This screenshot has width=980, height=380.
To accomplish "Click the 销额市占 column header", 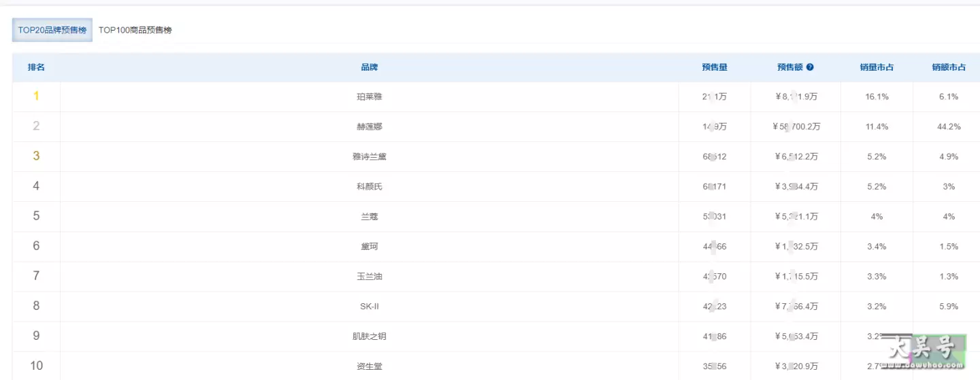I will pos(949,67).
